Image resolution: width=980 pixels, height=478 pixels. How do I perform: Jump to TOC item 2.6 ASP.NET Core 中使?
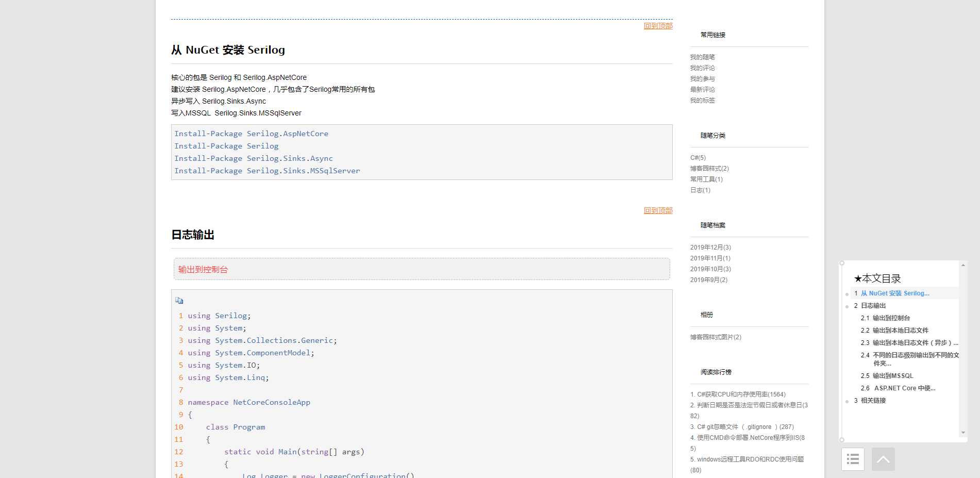click(x=905, y=388)
